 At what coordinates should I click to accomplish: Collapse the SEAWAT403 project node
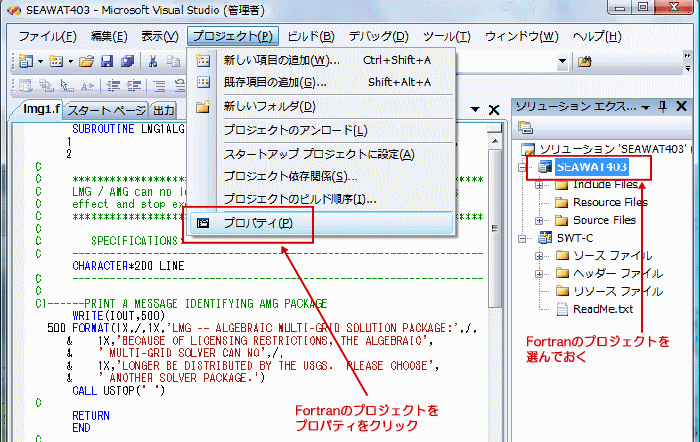(522, 167)
